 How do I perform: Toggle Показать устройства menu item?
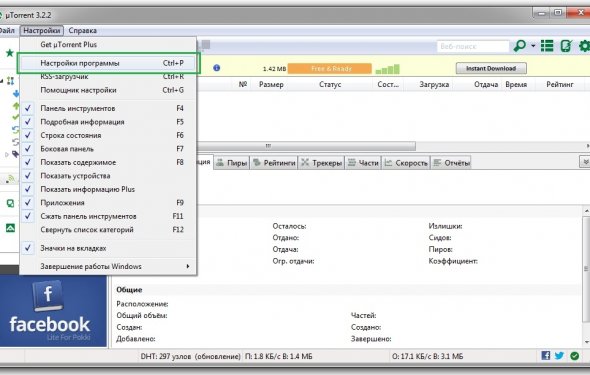click(x=108, y=176)
